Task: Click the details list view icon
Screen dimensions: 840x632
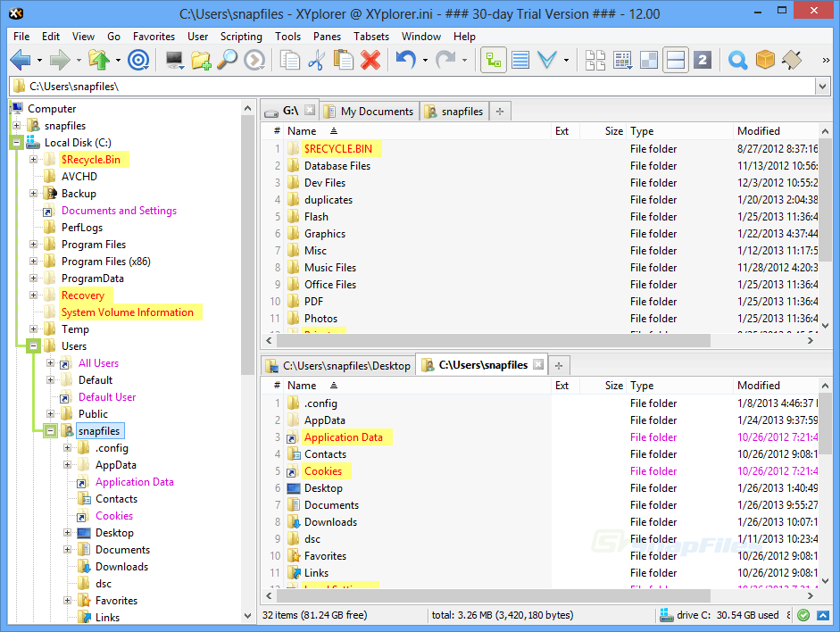Action: (x=520, y=60)
